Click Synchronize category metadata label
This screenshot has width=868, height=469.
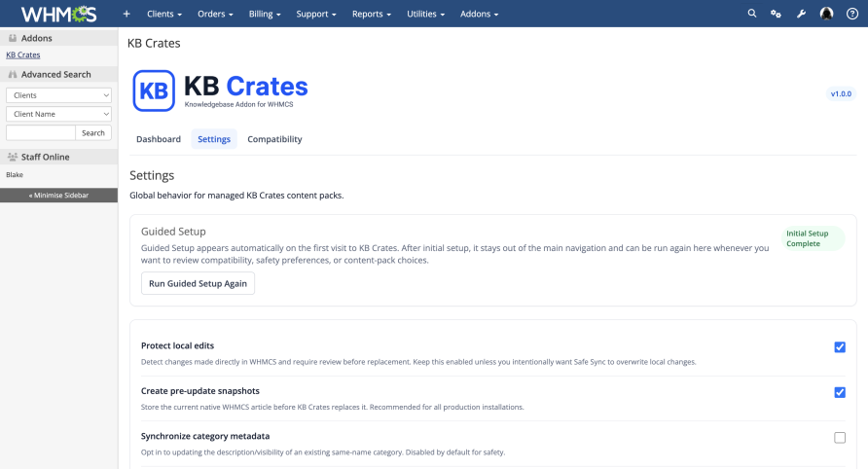tap(204, 436)
